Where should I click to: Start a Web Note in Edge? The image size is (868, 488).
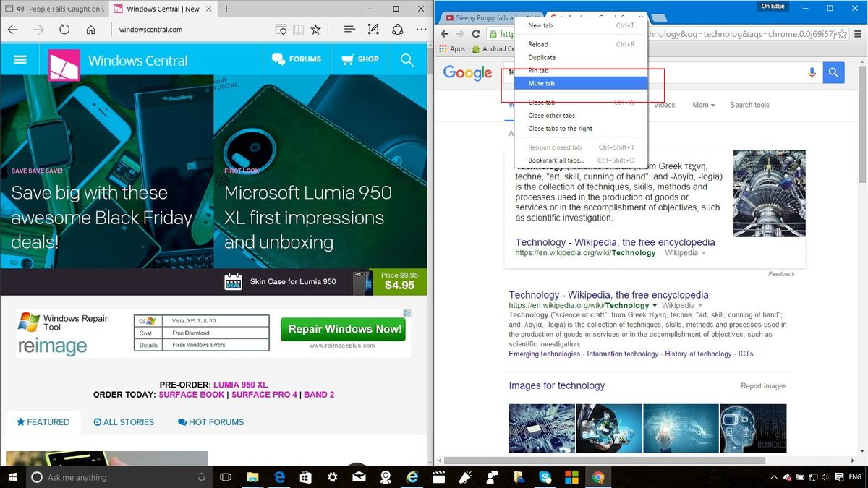pos(373,30)
